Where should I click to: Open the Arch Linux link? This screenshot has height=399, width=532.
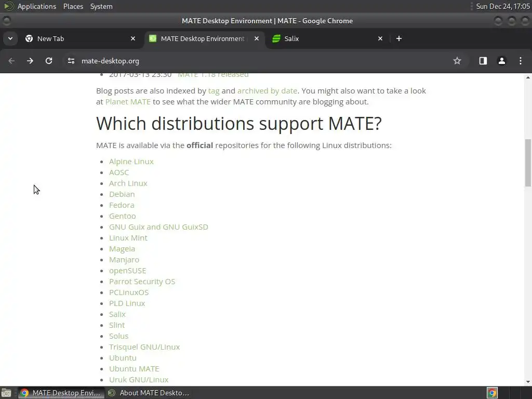(x=128, y=183)
